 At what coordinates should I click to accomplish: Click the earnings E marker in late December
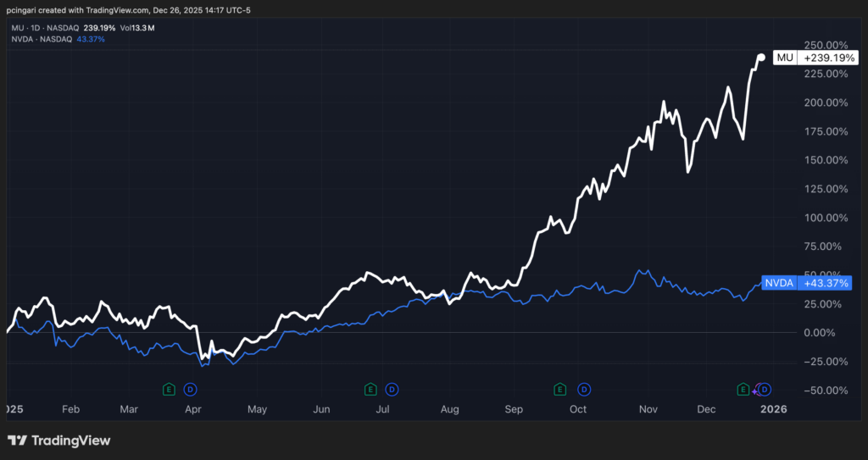743,389
